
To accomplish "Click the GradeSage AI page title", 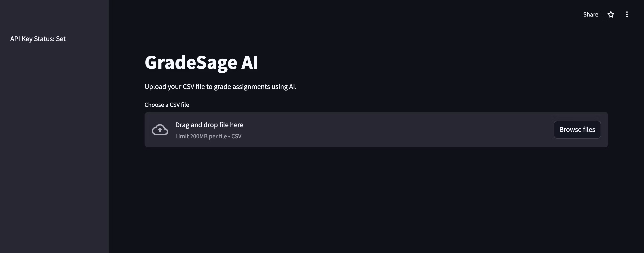I will coord(201,62).
